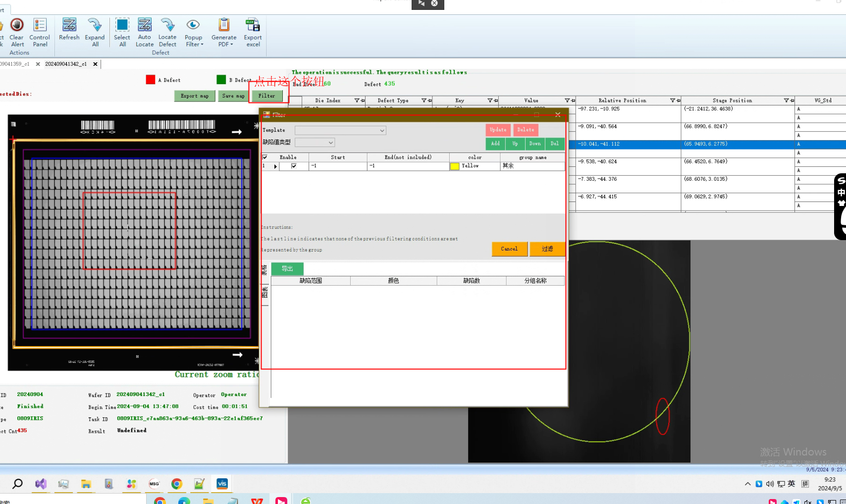The height and width of the screenshot is (504, 846).
Task: Click the green B Defect legend swatch
Action: click(x=221, y=80)
